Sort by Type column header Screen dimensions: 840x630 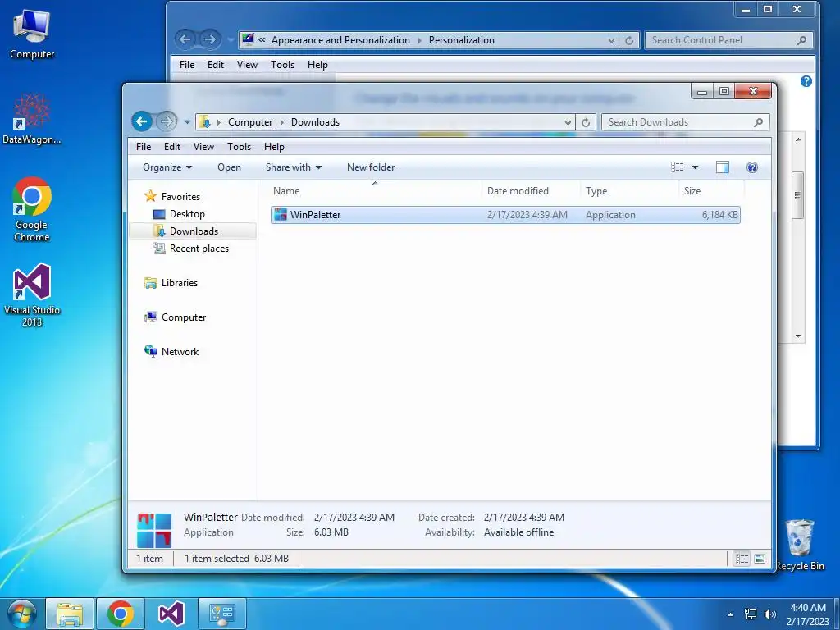629,190
